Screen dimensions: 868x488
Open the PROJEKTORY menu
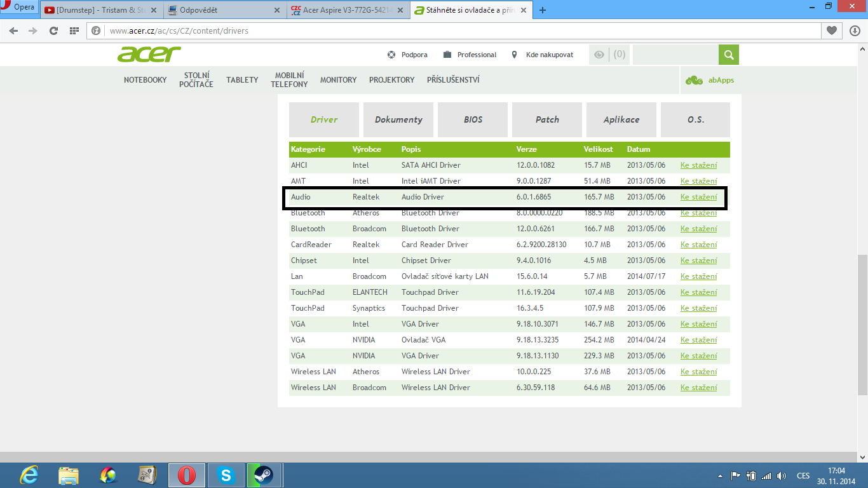tap(391, 80)
